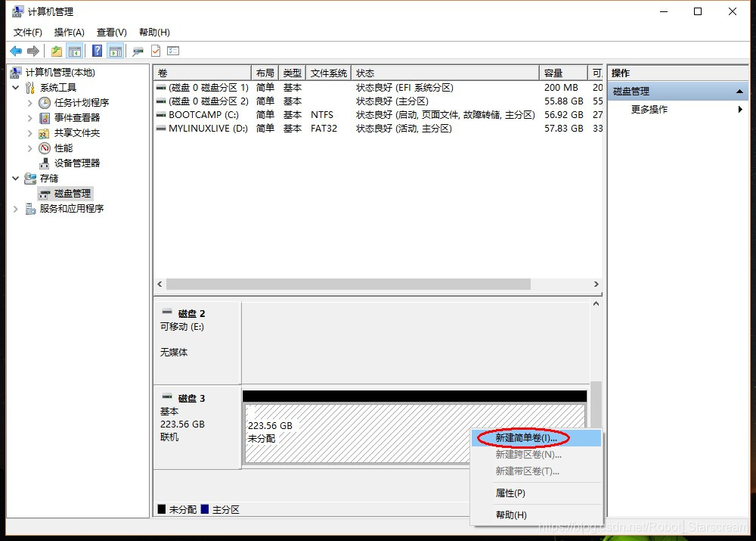Sort by the 类型 column header
The image size is (756, 541).
[292, 73]
